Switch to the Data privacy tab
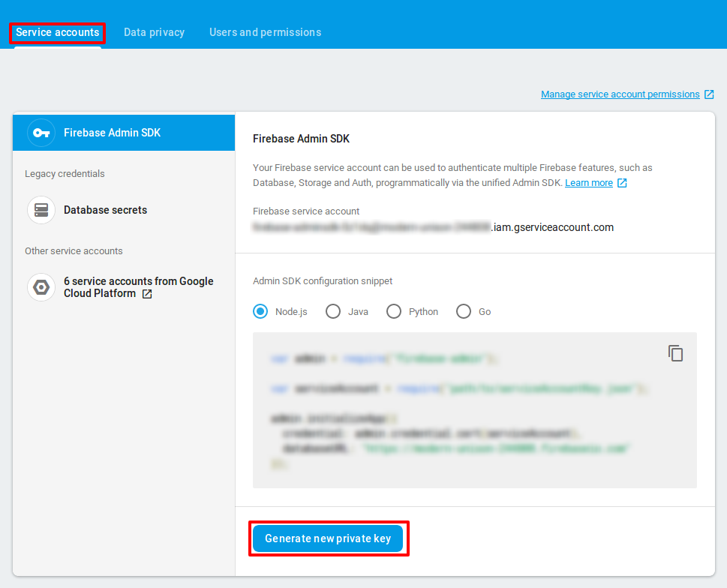Screen dimensions: 727x588 click(154, 32)
